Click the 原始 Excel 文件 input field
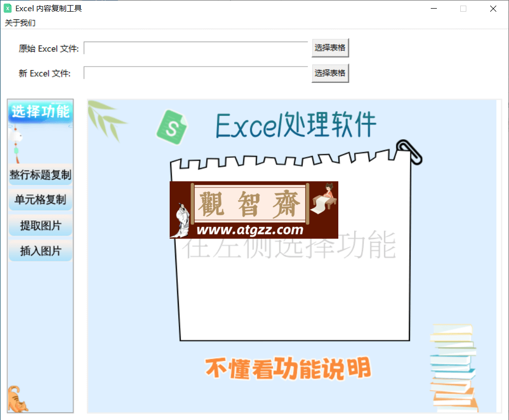Screen dimensions: 509x420 tap(196, 48)
